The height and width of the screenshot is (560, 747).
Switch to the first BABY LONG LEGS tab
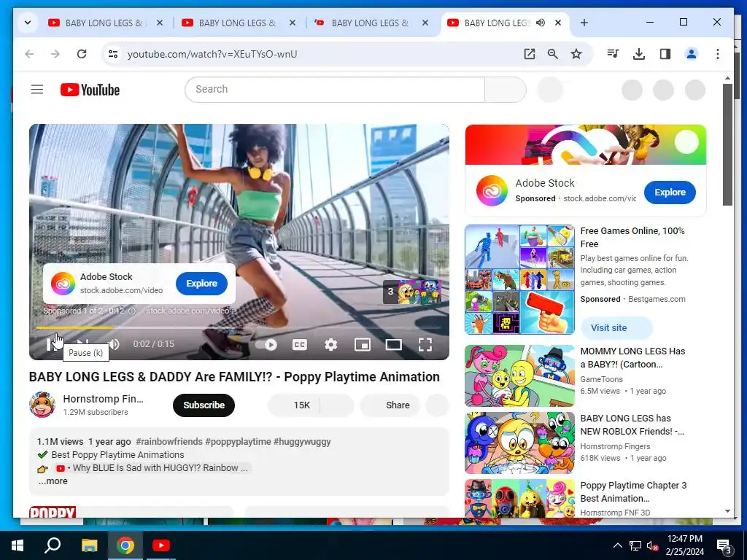point(104,23)
